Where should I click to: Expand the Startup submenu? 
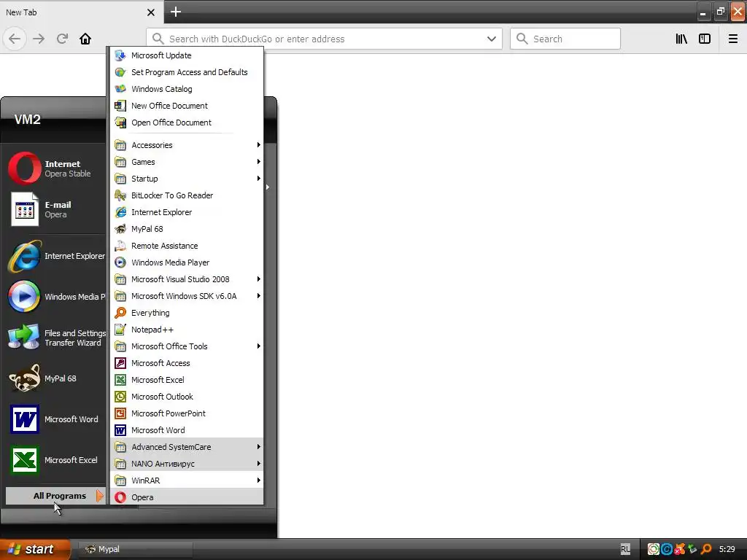click(x=187, y=179)
